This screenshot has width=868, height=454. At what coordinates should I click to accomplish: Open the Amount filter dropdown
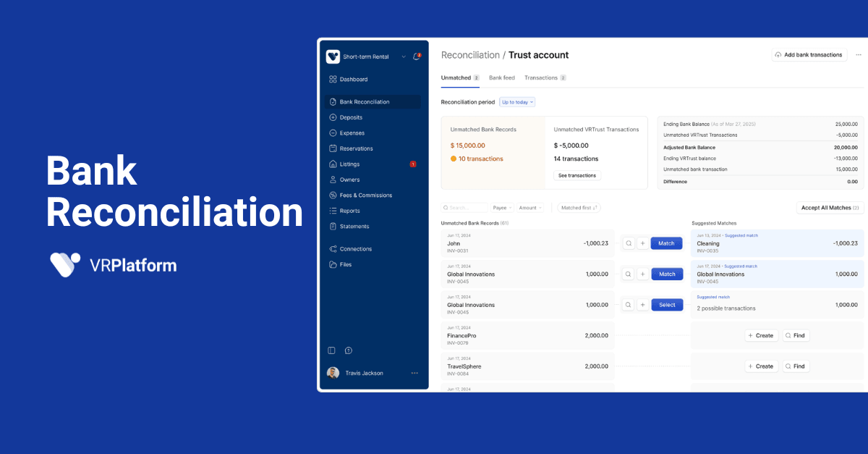pos(530,208)
